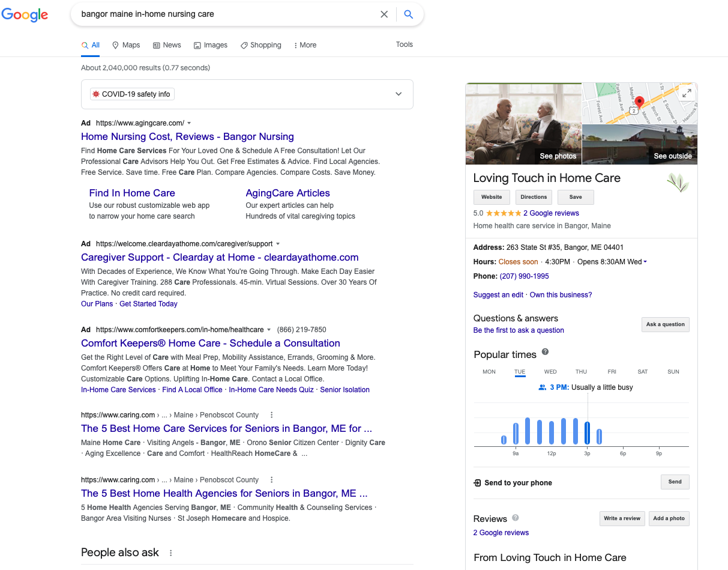Click the highlighted 3 PM bar in chart
This screenshot has height=570, width=728.
coord(587,433)
